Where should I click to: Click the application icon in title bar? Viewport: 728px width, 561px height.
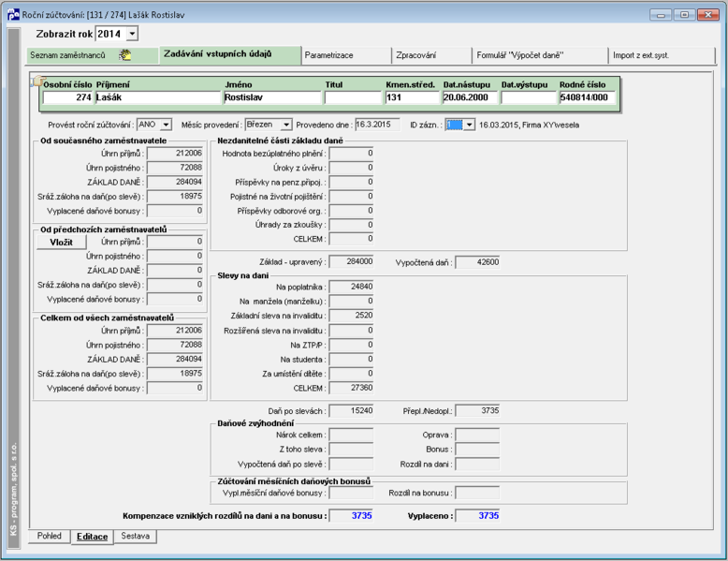pyautogui.click(x=13, y=14)
